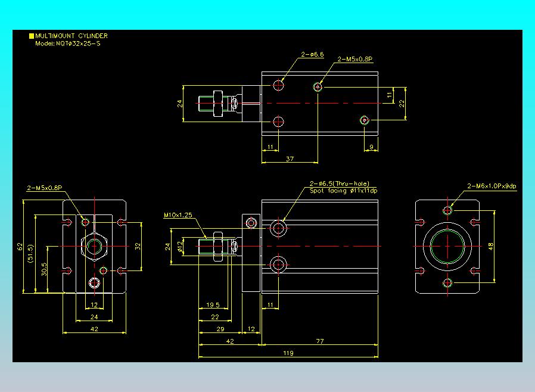Click the yellow square beside the title
This screenshot has height=392, width=535.
[x=32, y=36]
